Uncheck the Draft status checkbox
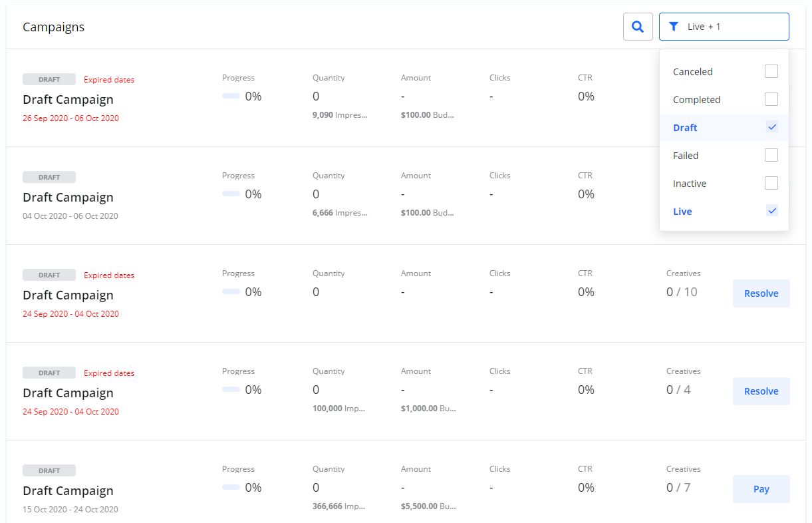The width and height of the screenshot is (812, 523). coord(771,127)
